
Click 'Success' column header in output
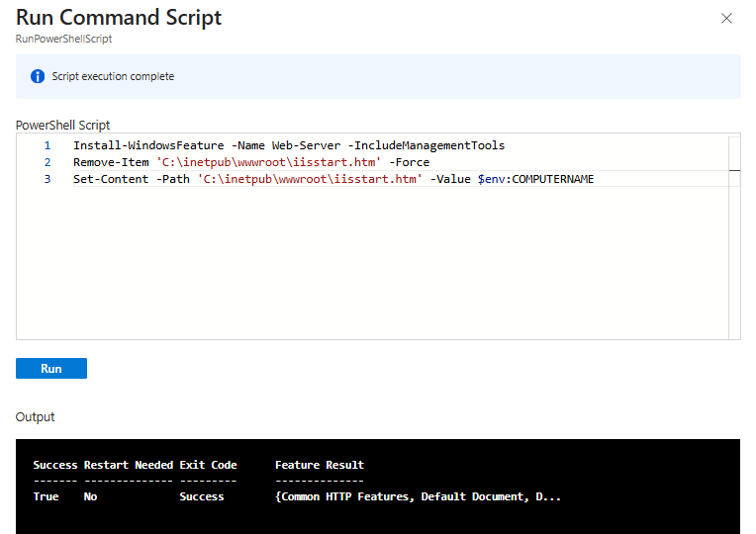click(x=55, y=465)
